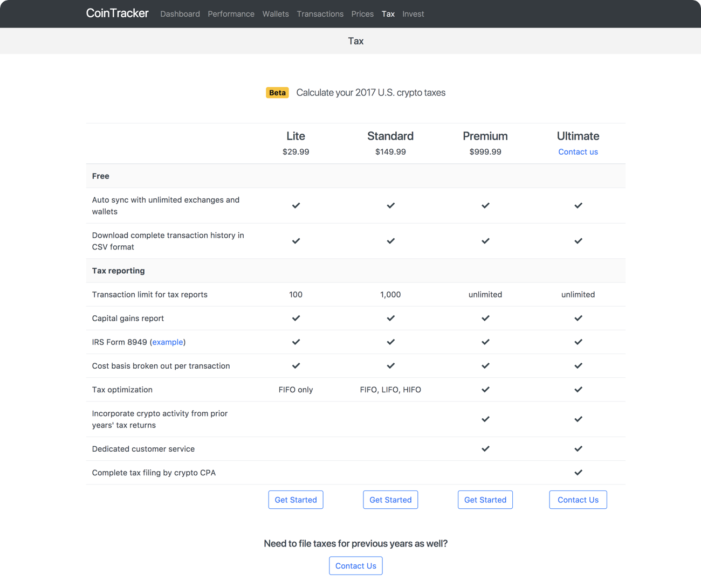Select the Transactions navigation item
The height and width of the screenshot is (588, 701).
tap(320, 13)
